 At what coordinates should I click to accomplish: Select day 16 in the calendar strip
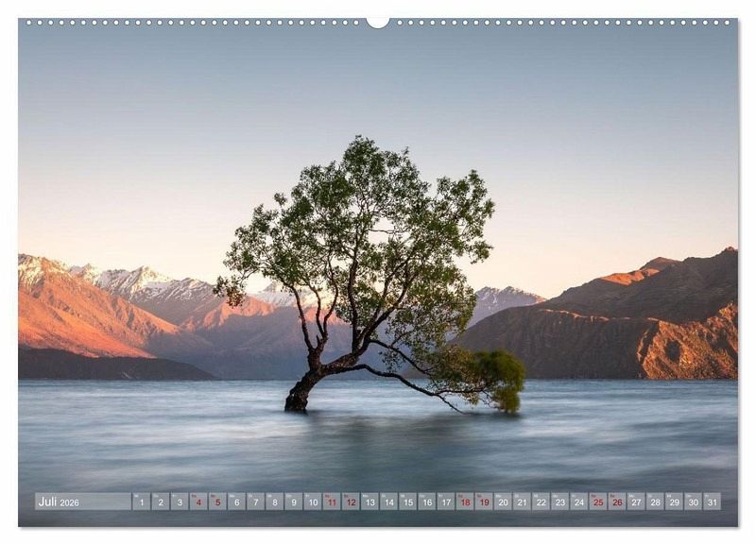pos(427,502)
